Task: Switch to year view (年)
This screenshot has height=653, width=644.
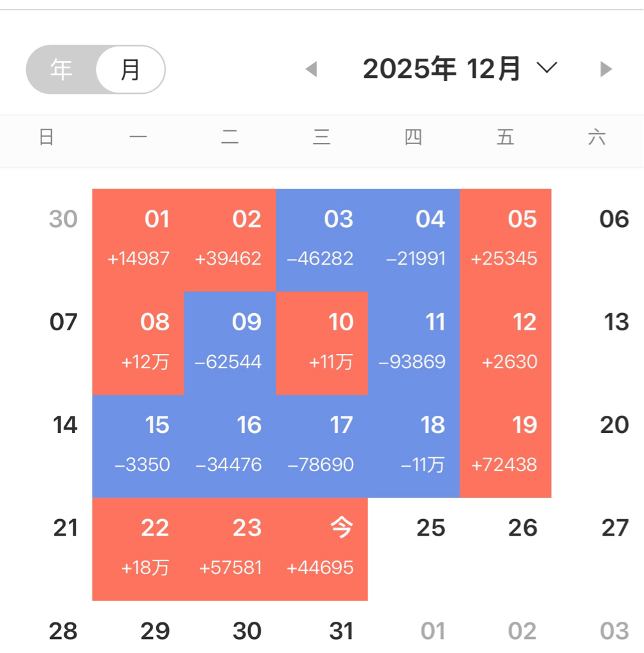Action: pyautogui.click(x=62, y=70)
